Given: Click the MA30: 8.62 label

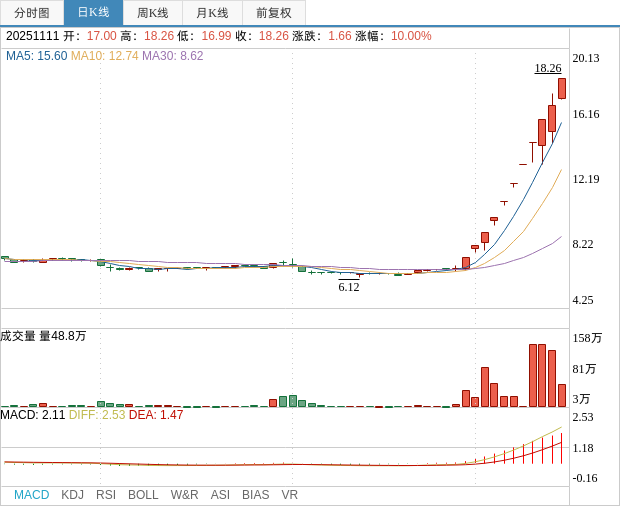Looking at the screenshot, I should coord(173,56).
